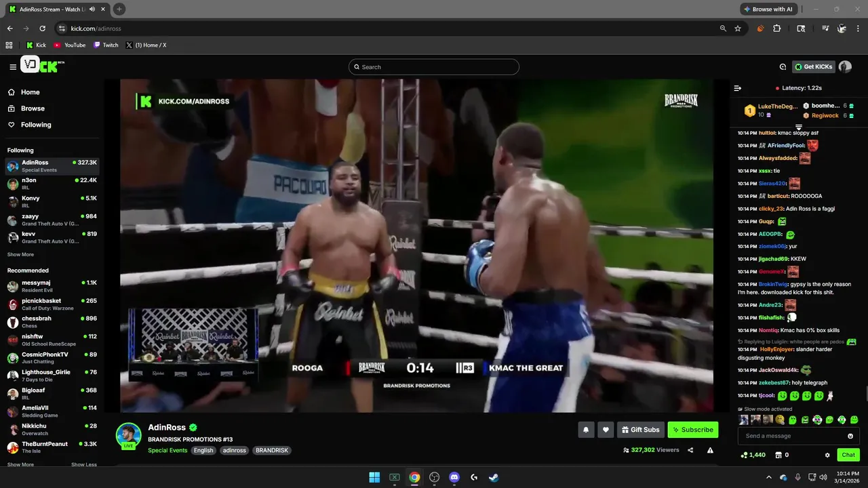The height and width of the screenshot is (488, 868).
Task: Click the Browse with AI button
Action: (768, 9)
